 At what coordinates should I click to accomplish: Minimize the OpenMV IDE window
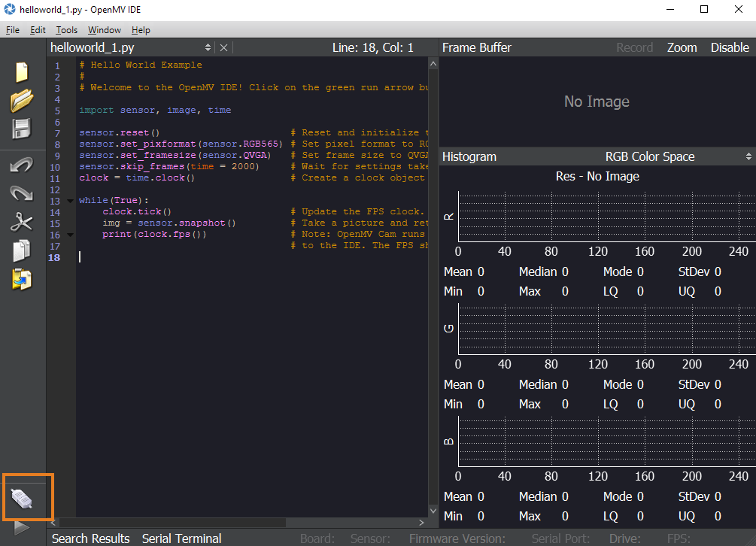[x=669, y=9]
